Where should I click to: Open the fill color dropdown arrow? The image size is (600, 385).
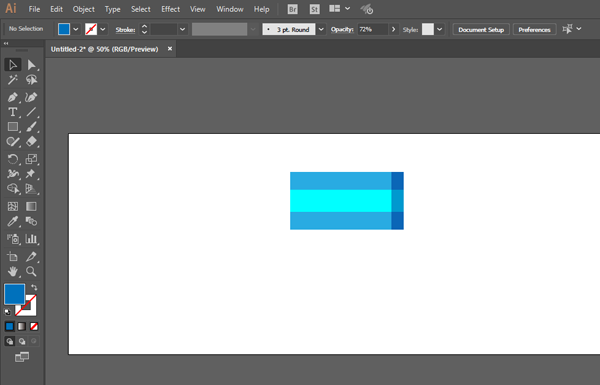coord(76,29)
